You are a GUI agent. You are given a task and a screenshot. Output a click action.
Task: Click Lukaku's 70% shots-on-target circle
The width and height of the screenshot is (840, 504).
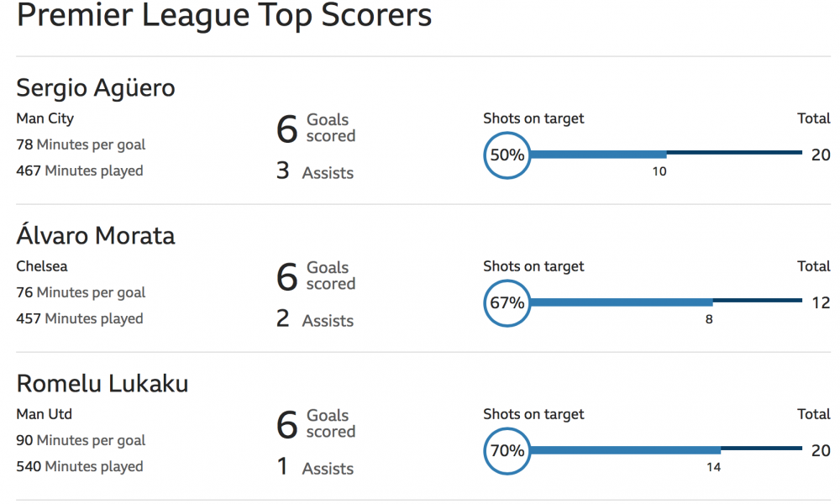[507, 451]
